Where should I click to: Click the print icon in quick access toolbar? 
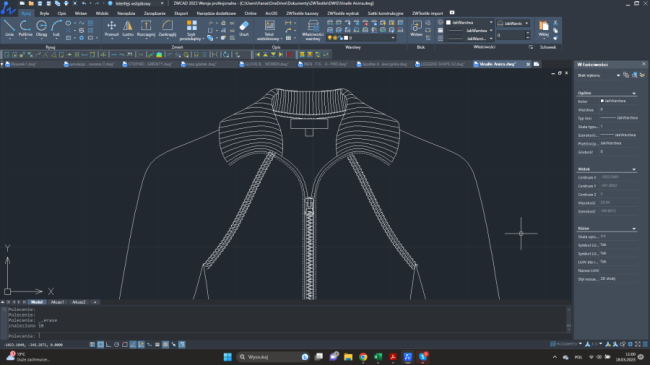click(66, 3)
